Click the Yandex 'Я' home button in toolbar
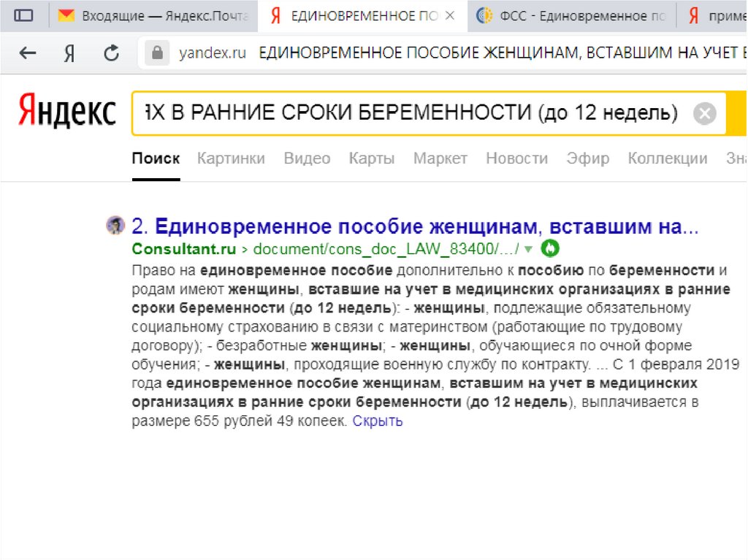This screenshot has height=560, width=748. tap(69, 53)
